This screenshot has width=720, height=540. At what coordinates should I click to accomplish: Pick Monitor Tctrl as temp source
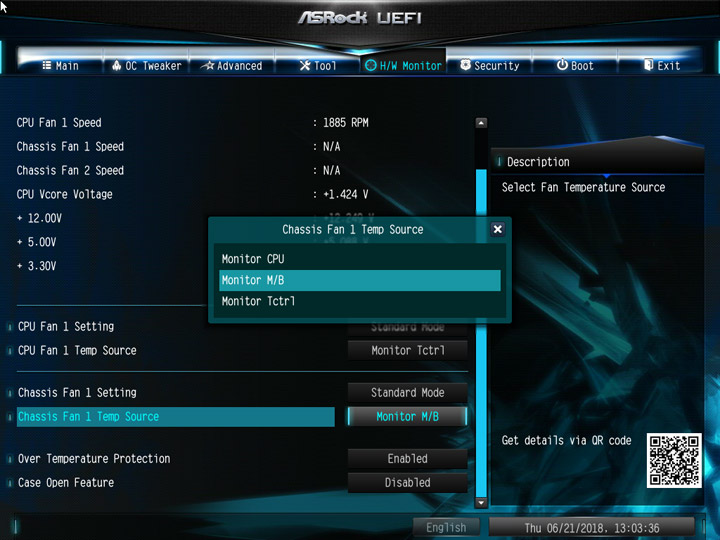pyautogui.click(x=360, y=301)
